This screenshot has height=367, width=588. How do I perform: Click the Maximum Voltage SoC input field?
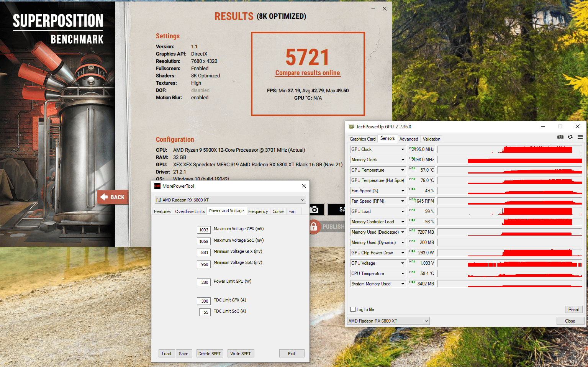204,241
